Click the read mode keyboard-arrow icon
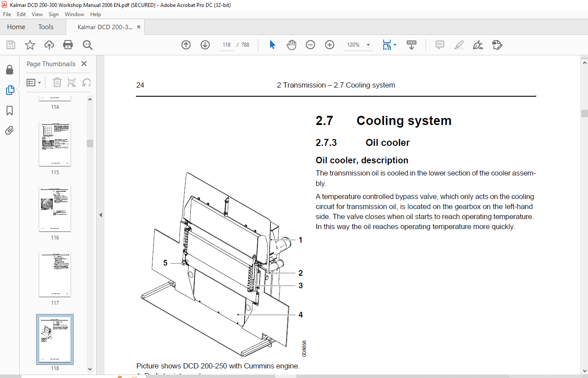Viewport: 588px width, 378px height. click(412, 45)
